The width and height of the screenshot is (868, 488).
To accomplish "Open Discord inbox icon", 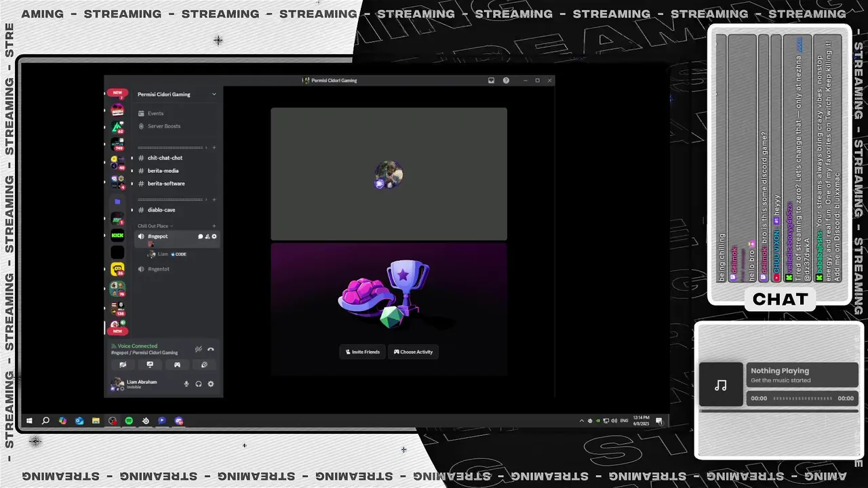I will coord(491,80).
